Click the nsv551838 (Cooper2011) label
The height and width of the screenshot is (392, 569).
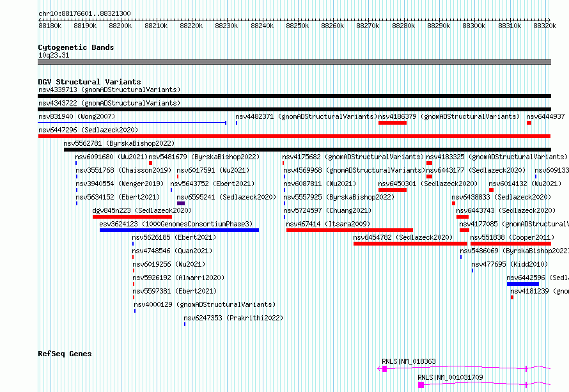512,237
